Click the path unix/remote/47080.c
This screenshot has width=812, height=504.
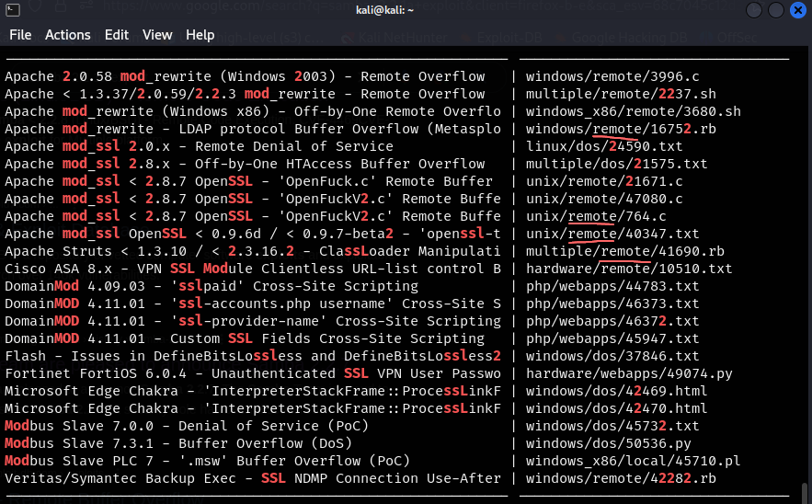pyautogui.click(x=604, y=199)
